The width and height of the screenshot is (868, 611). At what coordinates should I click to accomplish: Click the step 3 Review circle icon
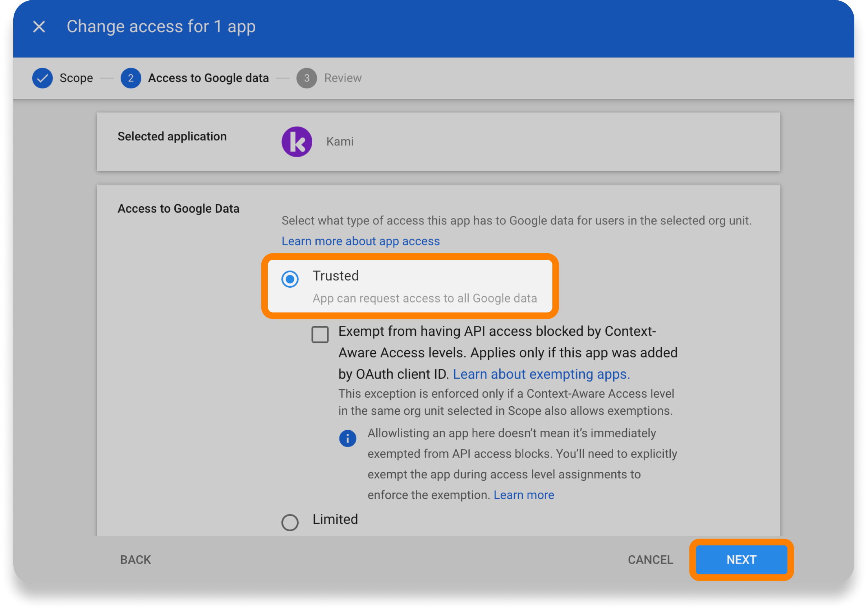coord(307,78)
